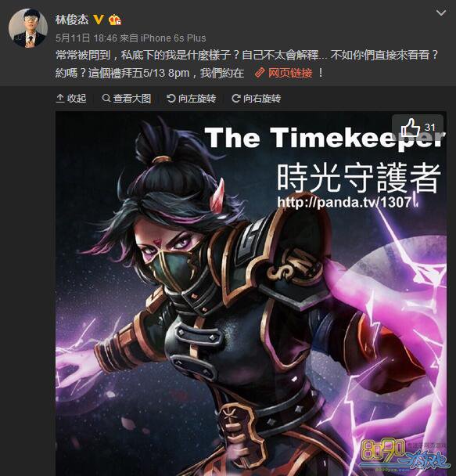
Task: Click the Timekeeper poster image
Action: pos(251,294)
